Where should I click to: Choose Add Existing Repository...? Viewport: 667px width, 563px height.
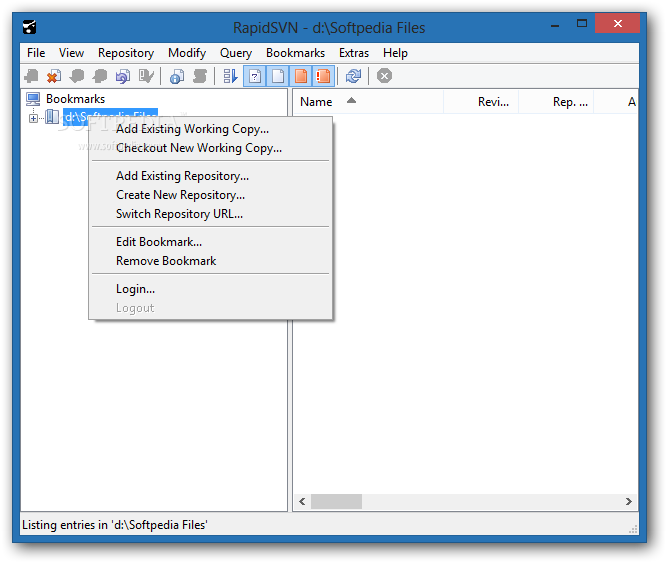211,176
